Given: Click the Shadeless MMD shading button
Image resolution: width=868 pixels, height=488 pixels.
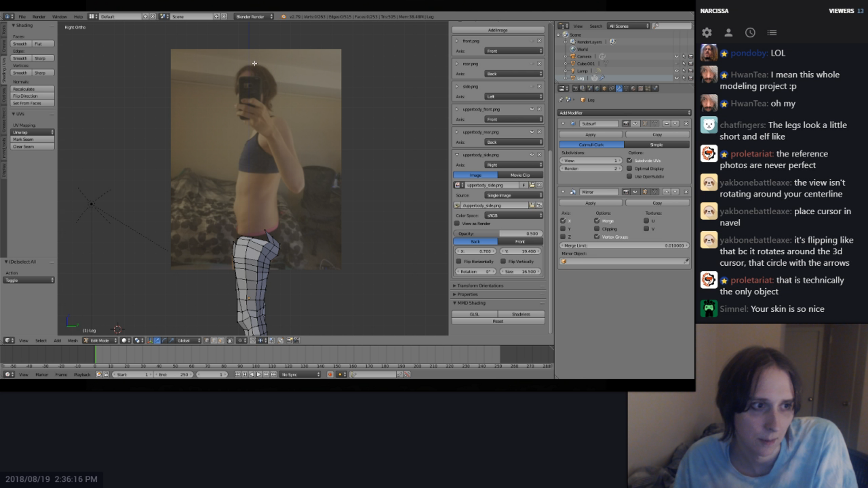Looking at the screenshot, I should coord(521,314).
